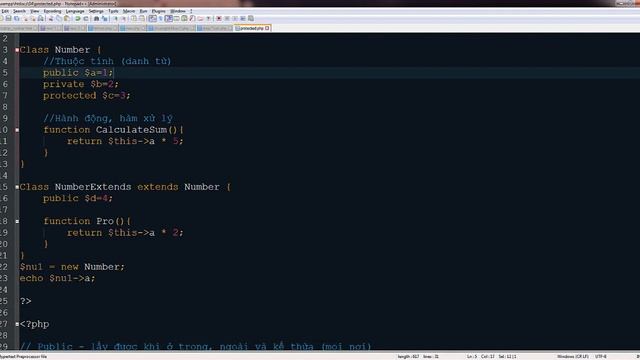Click '$nu1 = new Number;' line
This screenshot has width=640, height=360.
pyautogui.click(x=72, y=267)
